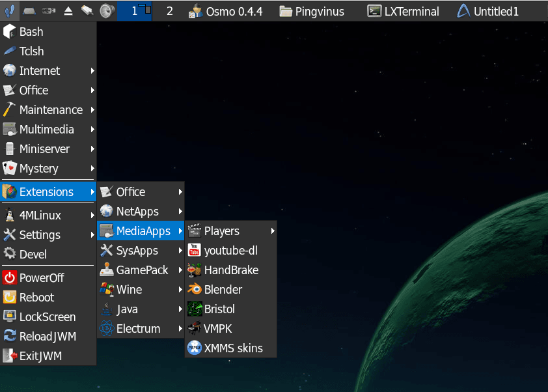The width and height of the screenshot is (548, 392).
Task: Open Office in the Extensions submenu
Action: [141, 192]
